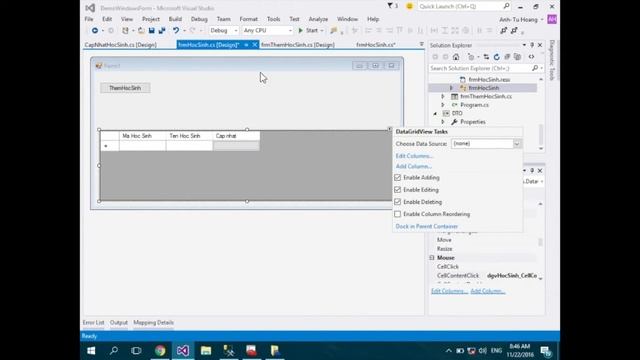Select the Ma Hoc Sinh column header
Screen dimensions: 640x360
(142, 136)
